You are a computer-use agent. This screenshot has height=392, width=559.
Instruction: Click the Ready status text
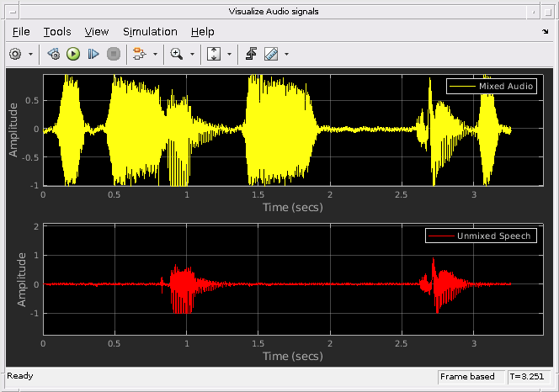pos(20,376)
